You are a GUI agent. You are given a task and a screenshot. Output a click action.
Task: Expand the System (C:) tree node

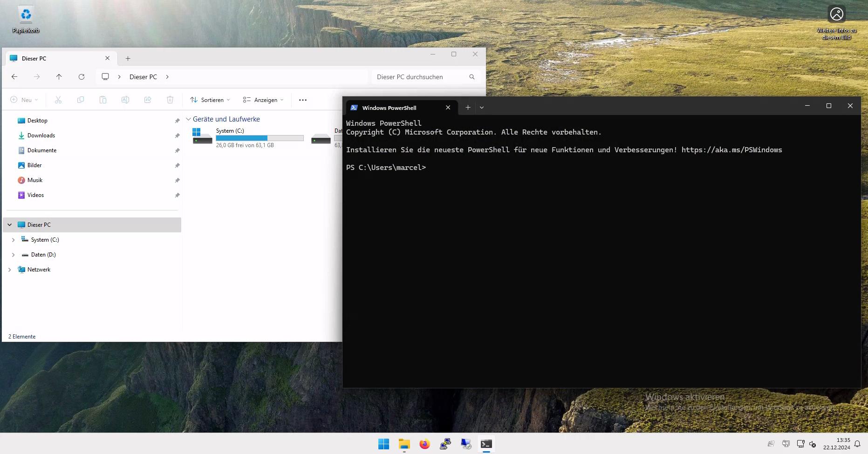click(13, 240)
